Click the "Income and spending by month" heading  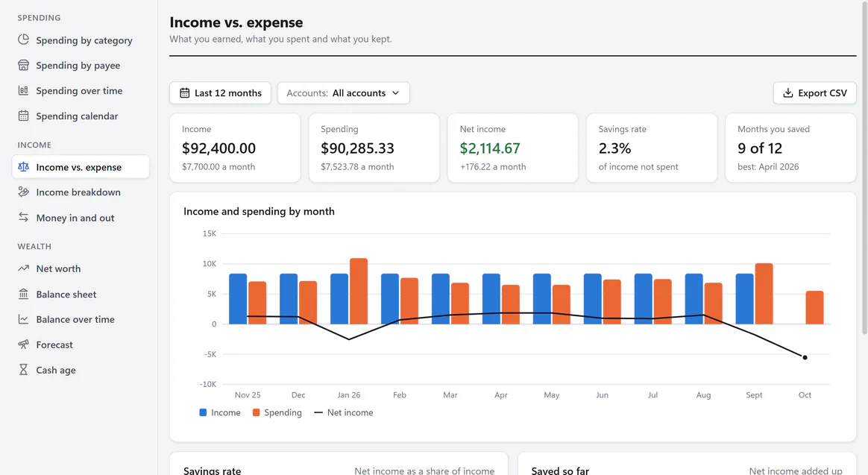coord(259,211)
